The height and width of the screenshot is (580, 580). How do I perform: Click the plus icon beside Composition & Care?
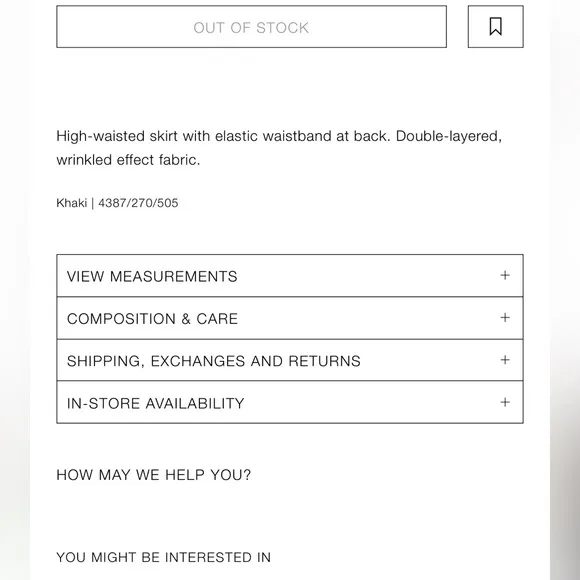[x=505, y=318]
